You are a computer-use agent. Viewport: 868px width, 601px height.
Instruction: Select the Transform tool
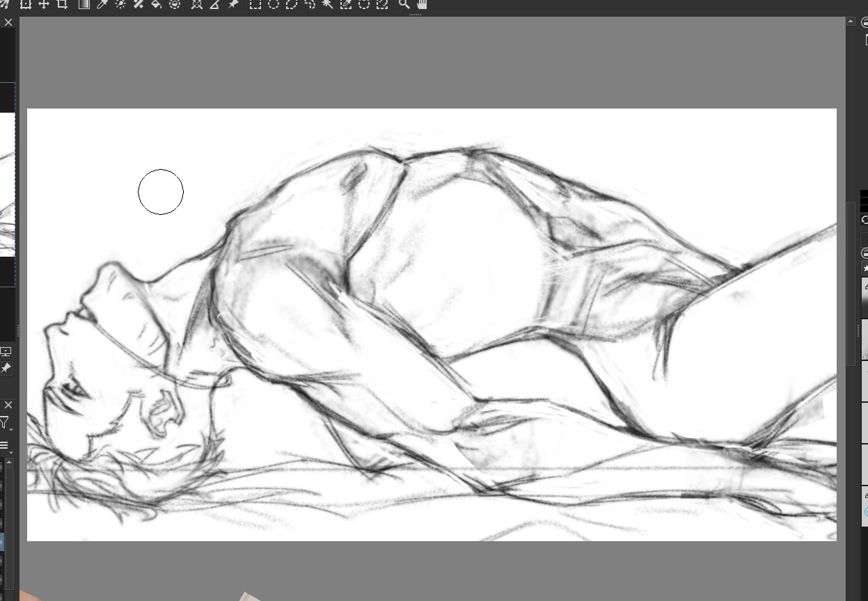click(25, 4)
